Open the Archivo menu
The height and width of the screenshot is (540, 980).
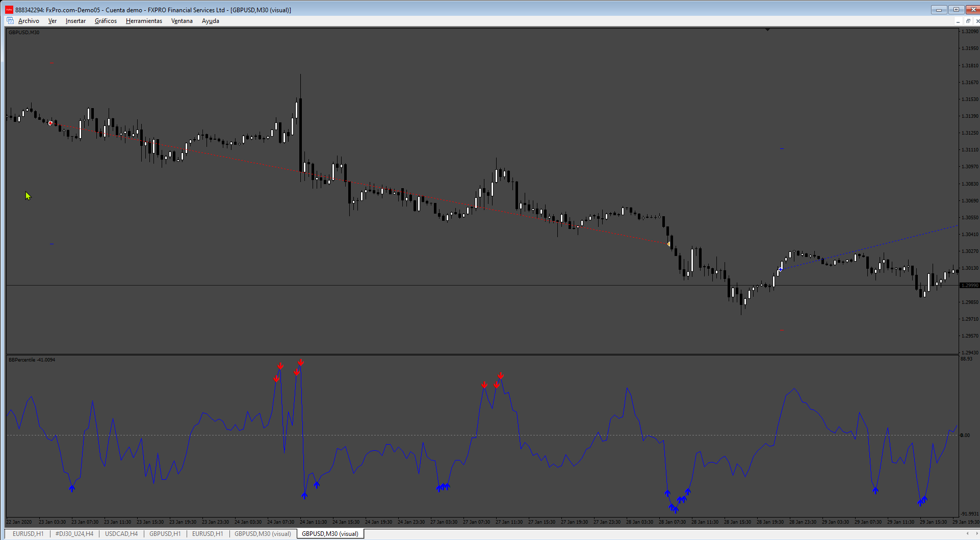click(29, 21)
